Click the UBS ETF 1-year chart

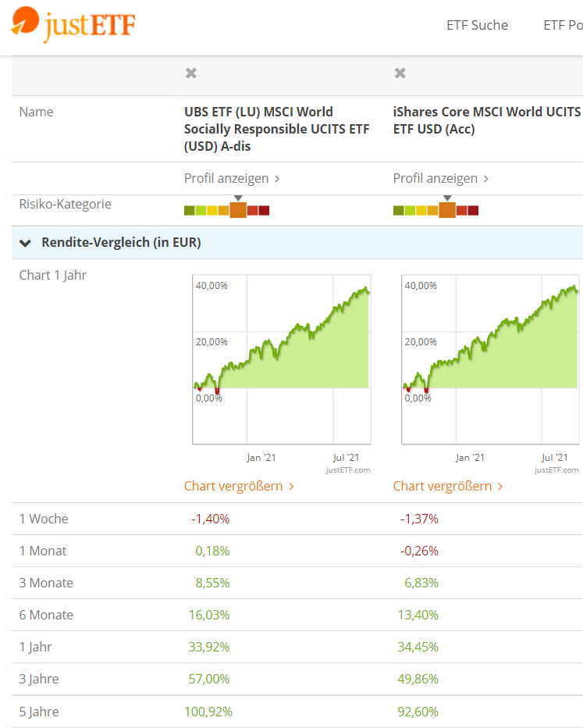(282, 359)
